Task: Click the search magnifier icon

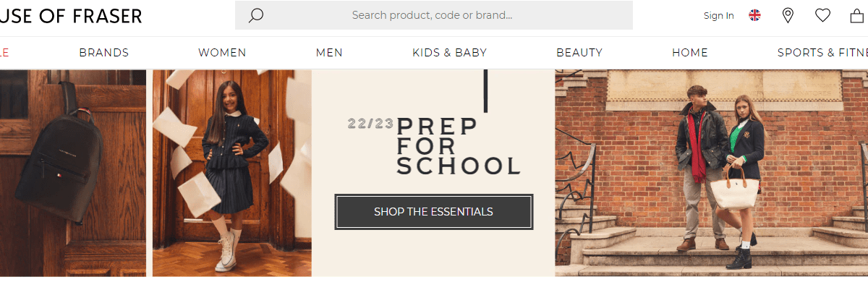Action: [255, 15]
